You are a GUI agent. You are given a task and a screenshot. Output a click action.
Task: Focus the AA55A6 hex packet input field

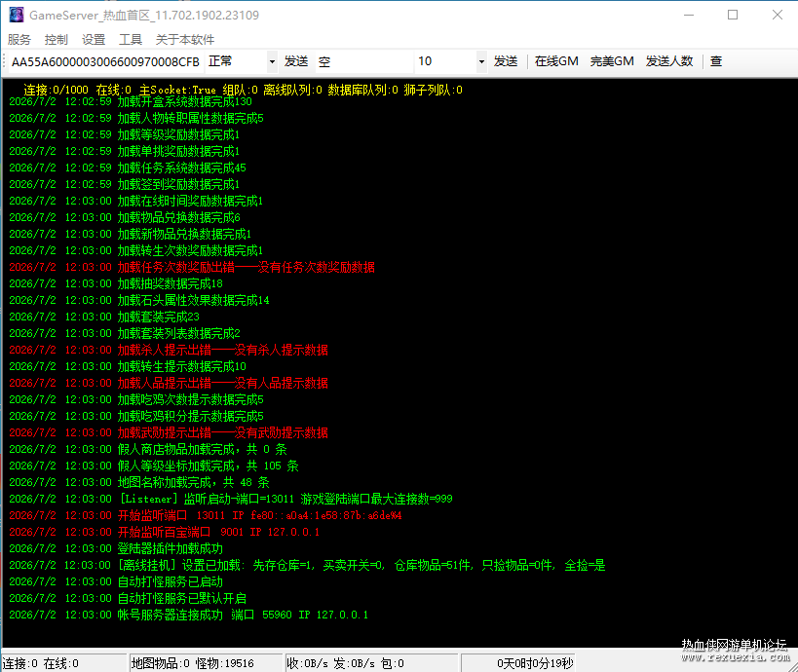(106, 61)
